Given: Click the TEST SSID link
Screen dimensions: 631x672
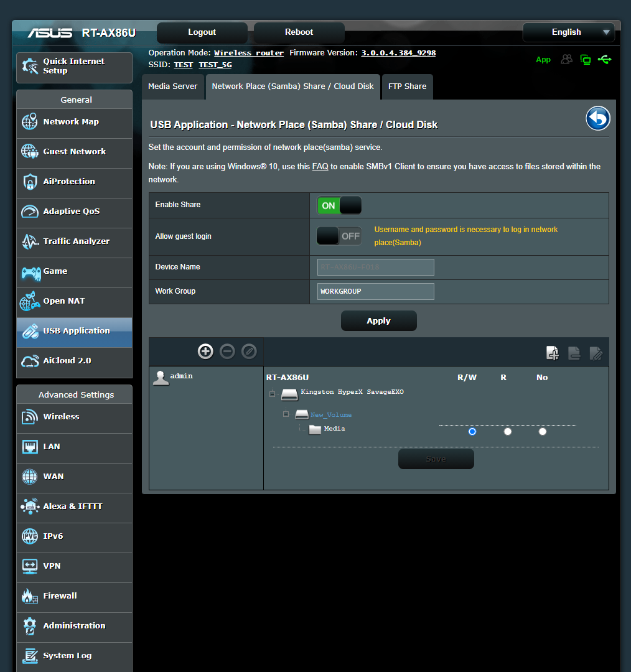Looking at the screenshot, I should (x=183, y=65).
